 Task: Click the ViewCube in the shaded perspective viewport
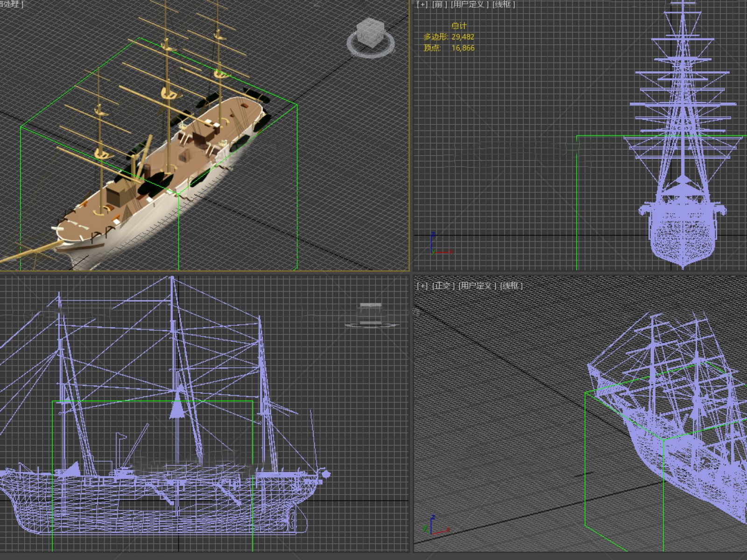370,33
